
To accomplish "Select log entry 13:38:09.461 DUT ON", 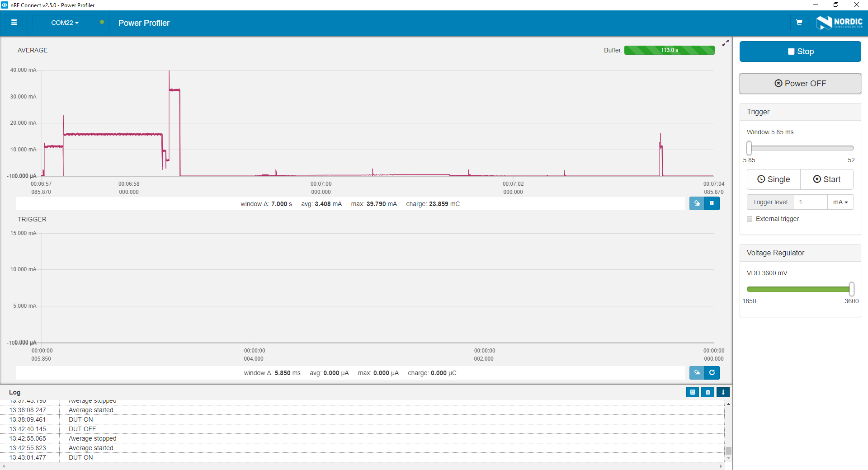I will (x=362, y=419).
